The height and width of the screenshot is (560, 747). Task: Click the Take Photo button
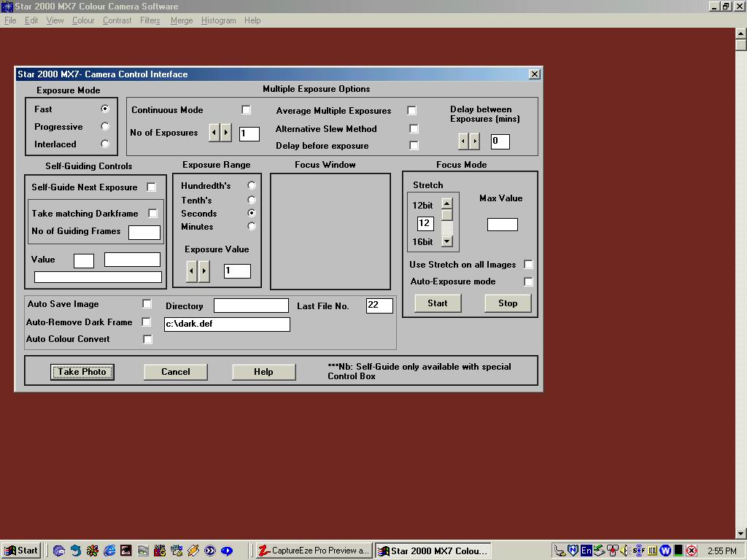point(82,372)
